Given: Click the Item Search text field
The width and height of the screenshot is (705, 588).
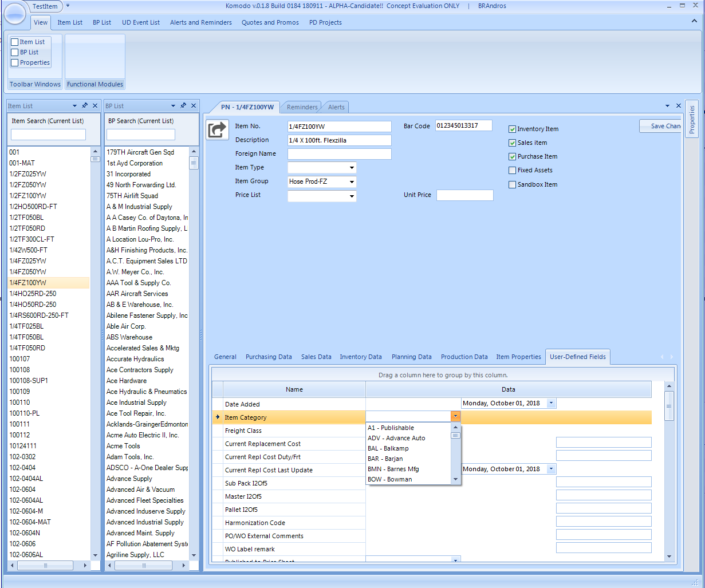Looking at the screenshot, I should click(48, 135).
